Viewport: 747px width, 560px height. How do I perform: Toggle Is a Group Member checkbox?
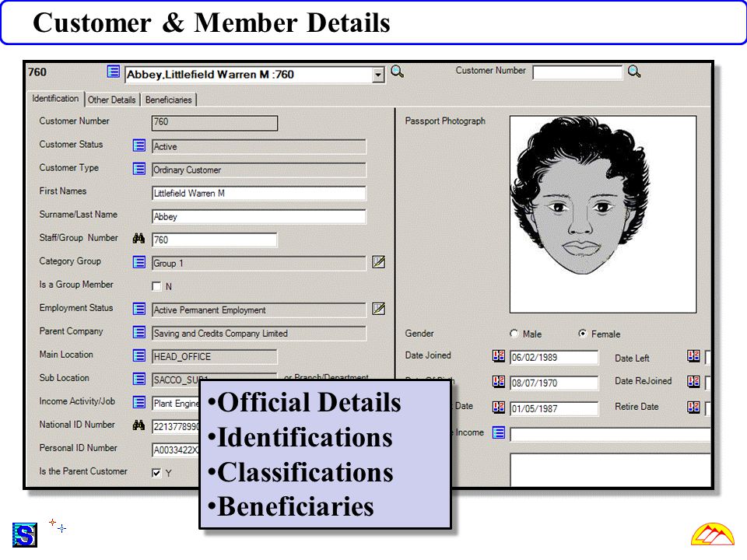(x=156, y=286)
